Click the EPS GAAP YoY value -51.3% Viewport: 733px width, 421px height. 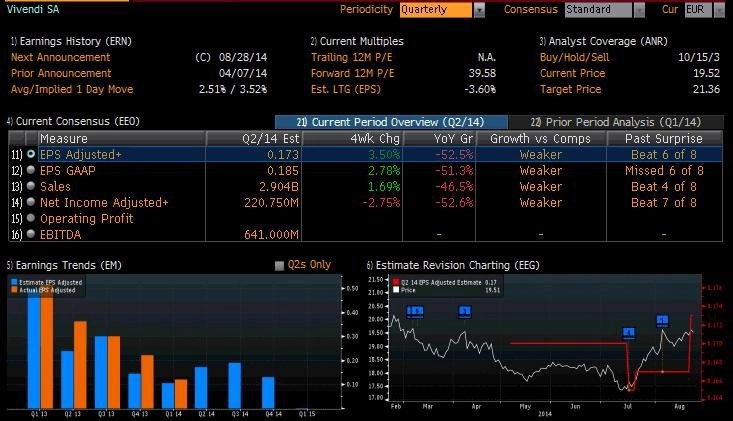click(x=454, y=171)
